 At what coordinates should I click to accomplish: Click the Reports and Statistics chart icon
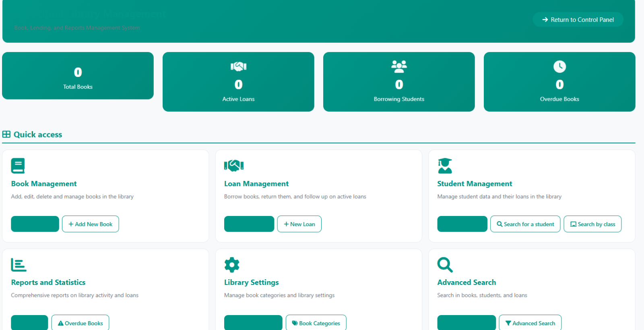[x=19, y=265]
